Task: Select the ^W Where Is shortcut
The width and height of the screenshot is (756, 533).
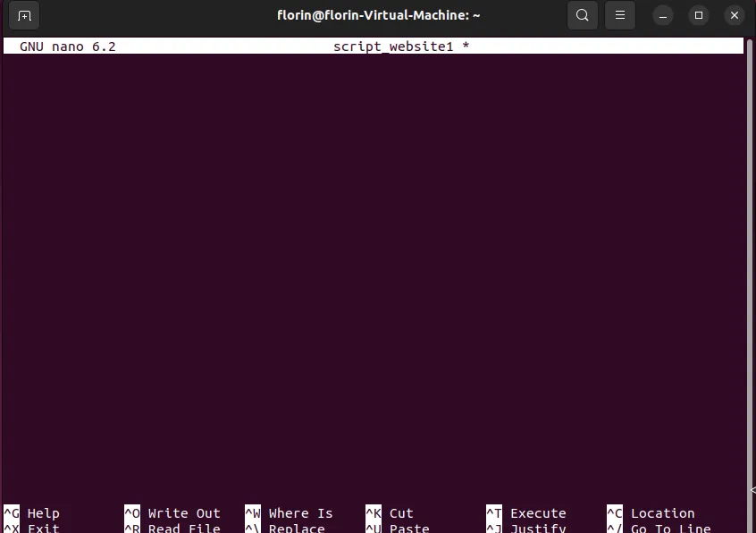Action: coord(290,513)
